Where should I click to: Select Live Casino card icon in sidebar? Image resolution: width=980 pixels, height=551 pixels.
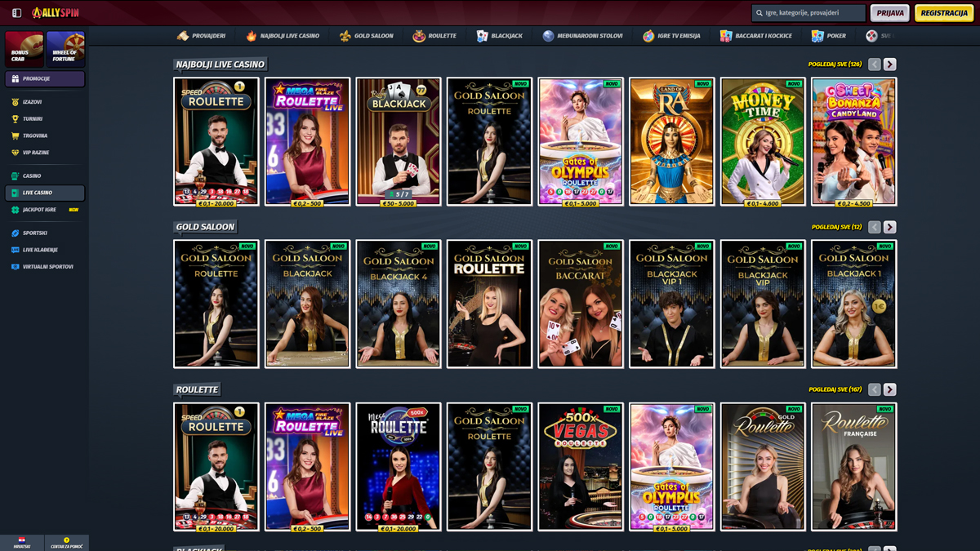click(x=15, y=193)
